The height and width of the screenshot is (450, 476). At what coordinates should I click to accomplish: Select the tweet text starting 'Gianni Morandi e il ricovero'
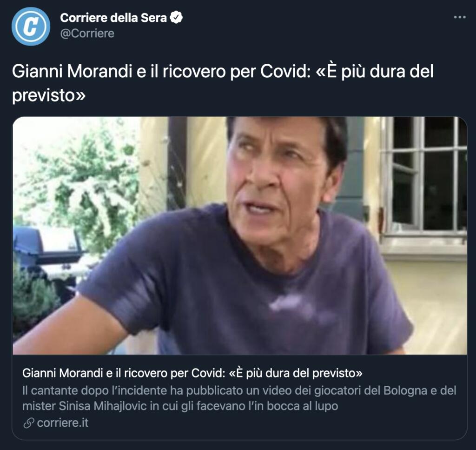(223, 83)
